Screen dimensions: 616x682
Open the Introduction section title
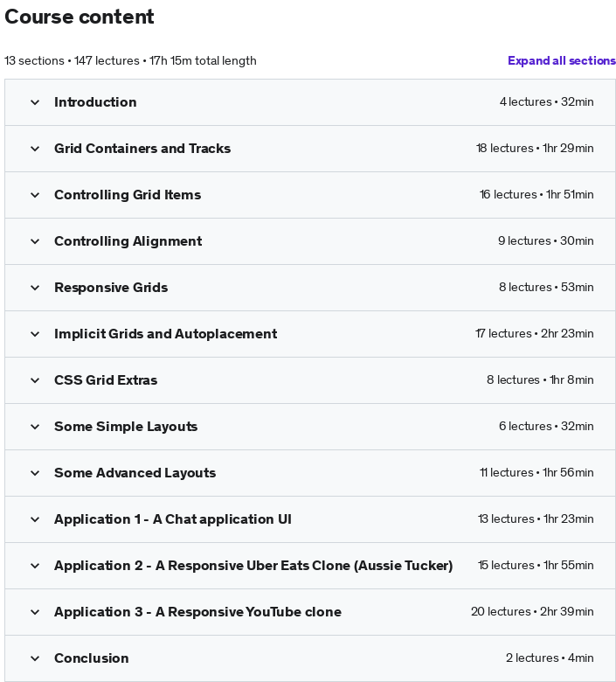[95, 102]
